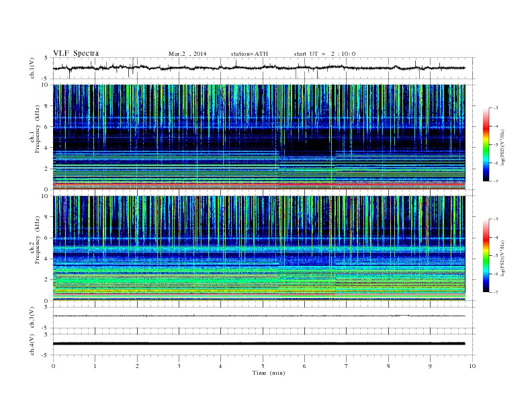Image resolution: width=532 pixels, height=411 pixels.
Task: Click the thick ch.4 voltage trace
Action: (x=259, y=344)
